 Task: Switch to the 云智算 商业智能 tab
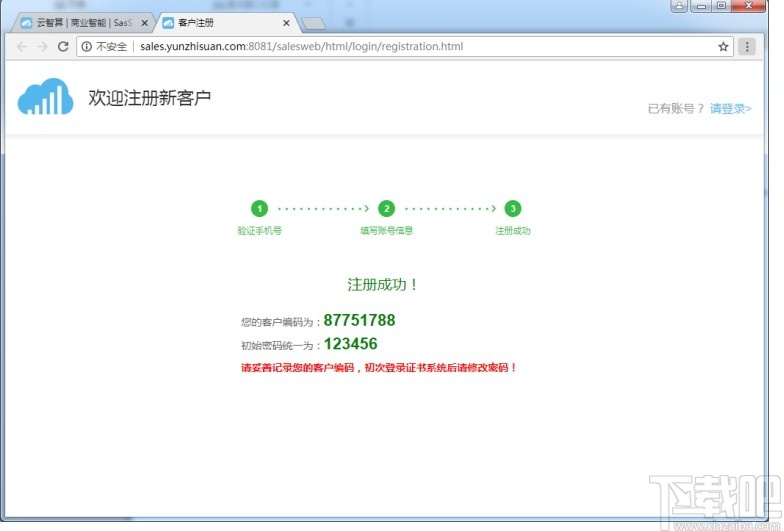[84, 23]
